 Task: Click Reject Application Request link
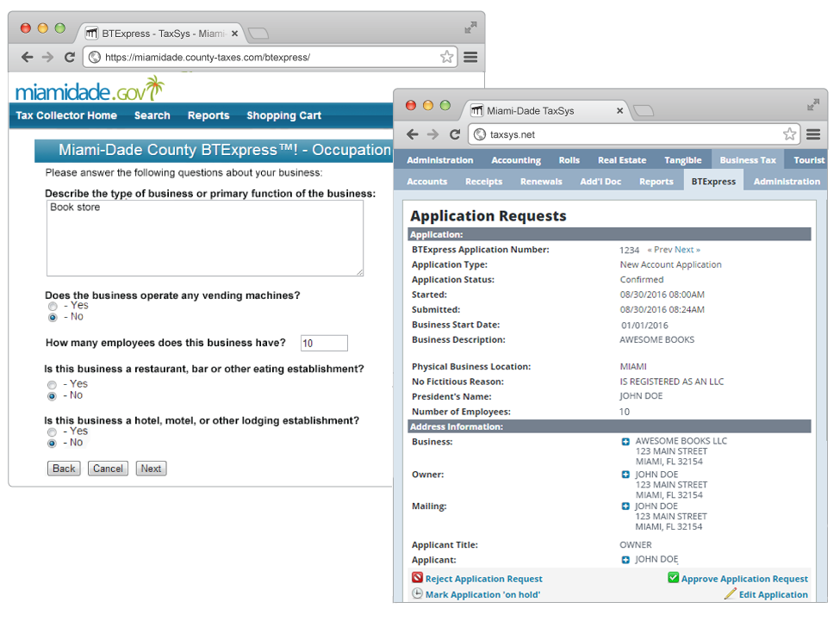[483, 579]
